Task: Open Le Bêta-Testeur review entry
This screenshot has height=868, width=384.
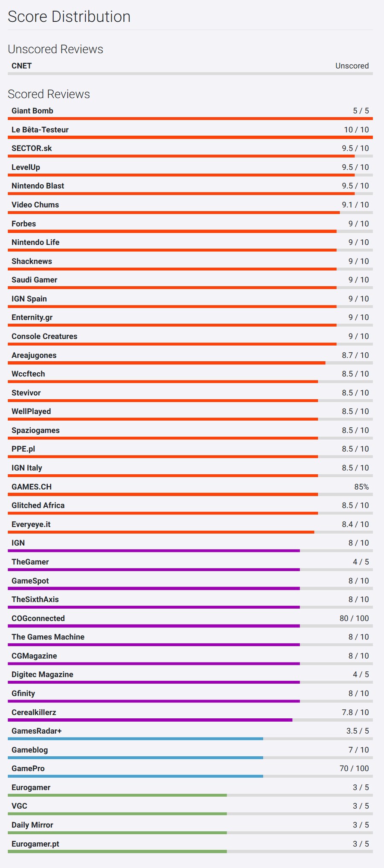Action: click(x=40, y=130)
